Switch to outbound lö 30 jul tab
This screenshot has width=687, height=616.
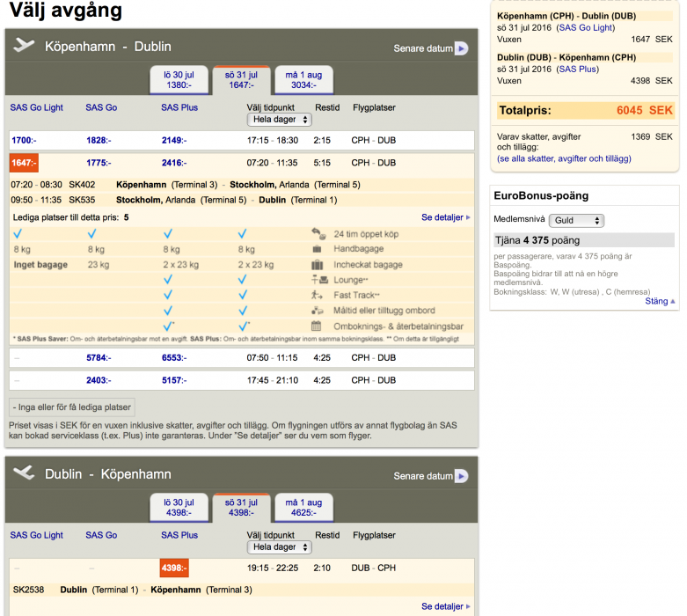179,80
